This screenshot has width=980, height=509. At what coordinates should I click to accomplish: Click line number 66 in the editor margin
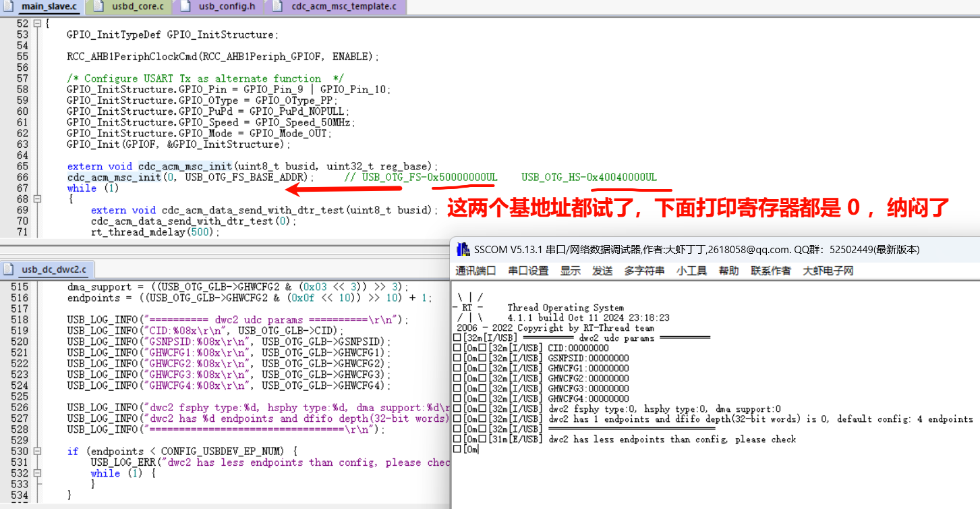(x=22, y=177)
